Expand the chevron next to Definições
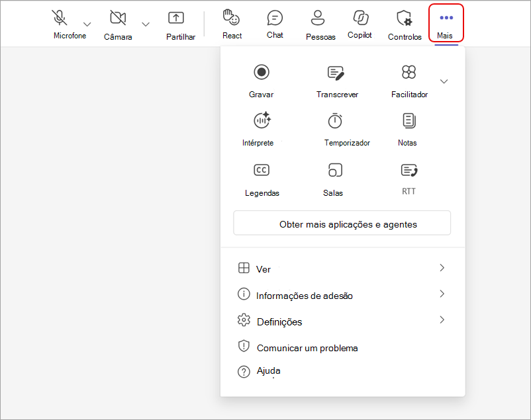The width and height of the screenshot is (531, 420). coord(442,320)
